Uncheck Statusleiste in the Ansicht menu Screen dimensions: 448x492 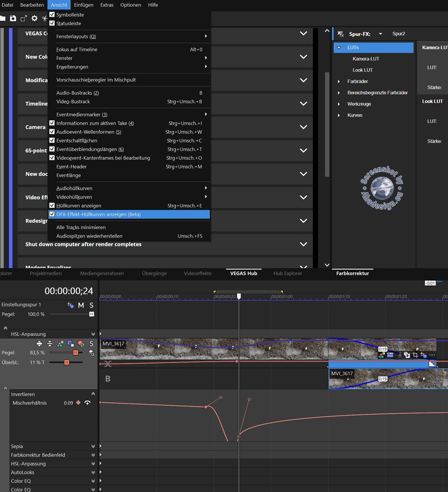point(52,23)
